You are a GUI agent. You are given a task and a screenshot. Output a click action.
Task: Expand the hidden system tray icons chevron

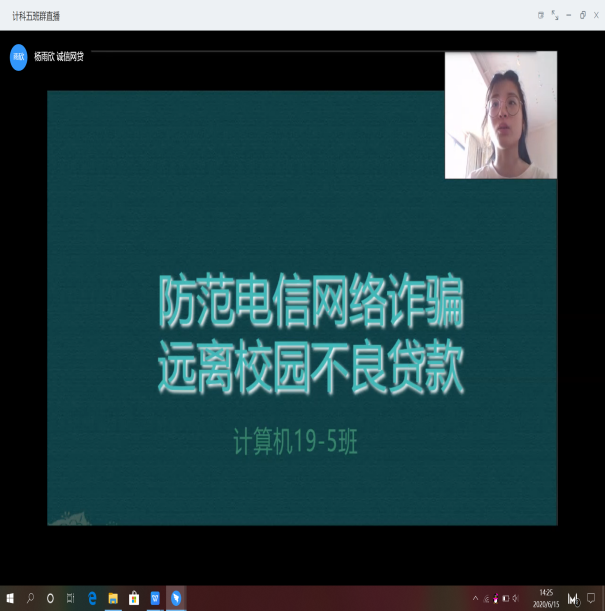(475, 598)
